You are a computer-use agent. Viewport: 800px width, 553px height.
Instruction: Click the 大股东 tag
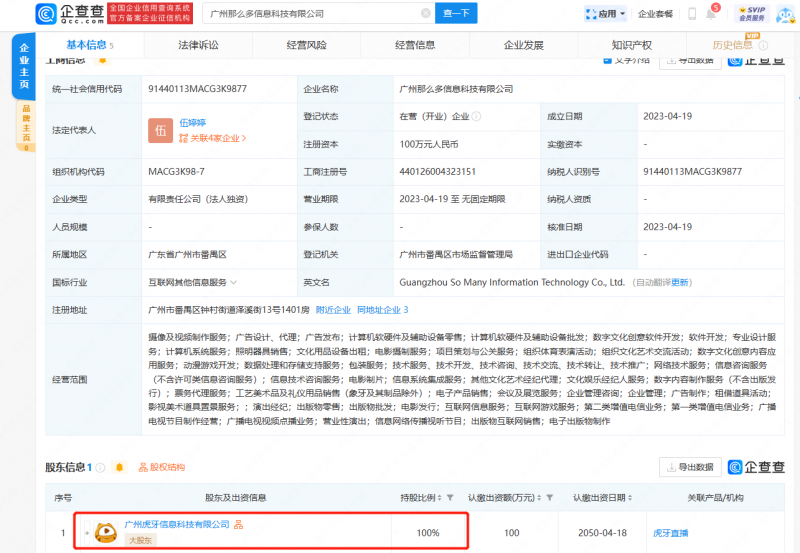coord(140,540)
